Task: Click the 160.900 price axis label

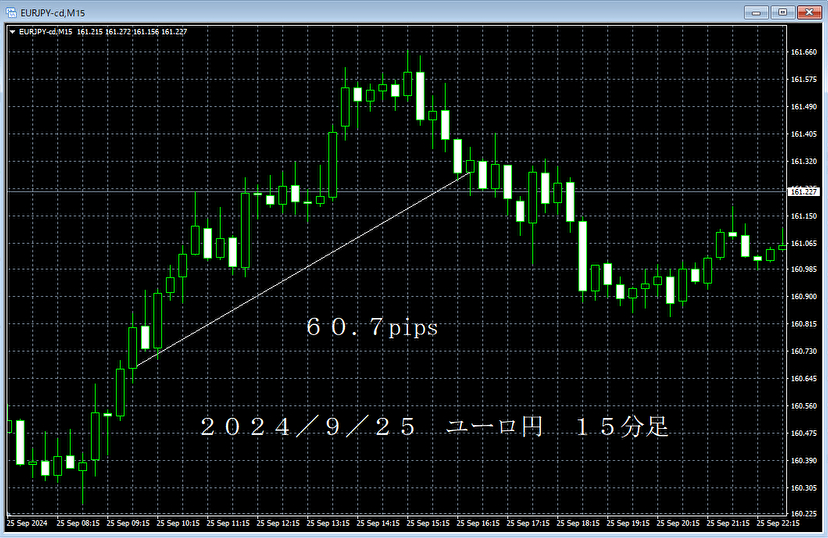Action: 804,297
